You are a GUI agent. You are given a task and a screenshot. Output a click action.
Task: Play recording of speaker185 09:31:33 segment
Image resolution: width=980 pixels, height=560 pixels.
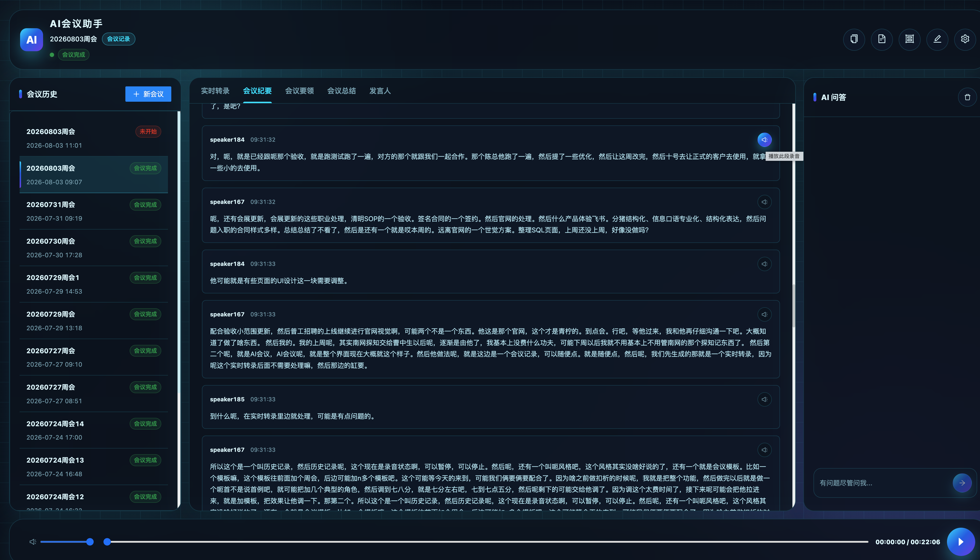tap(764, 399)
